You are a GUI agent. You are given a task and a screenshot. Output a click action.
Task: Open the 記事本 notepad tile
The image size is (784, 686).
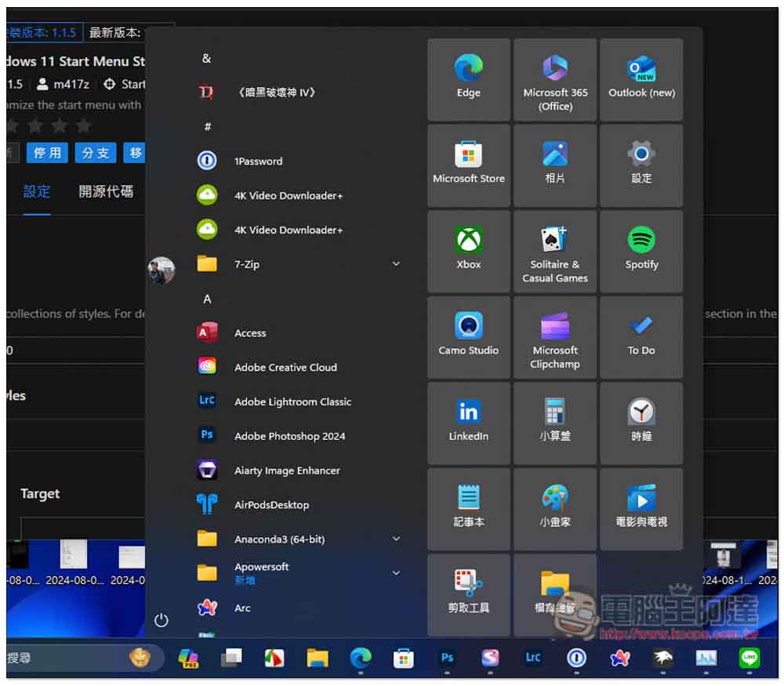point(469,510)
